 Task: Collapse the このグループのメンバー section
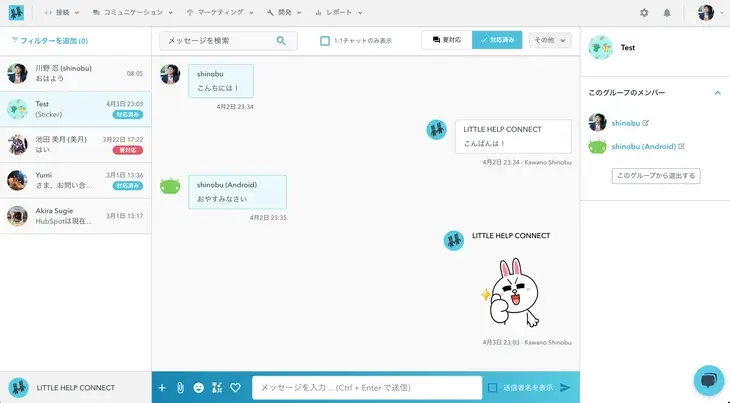pyautogui.click(x=717, y=93)
